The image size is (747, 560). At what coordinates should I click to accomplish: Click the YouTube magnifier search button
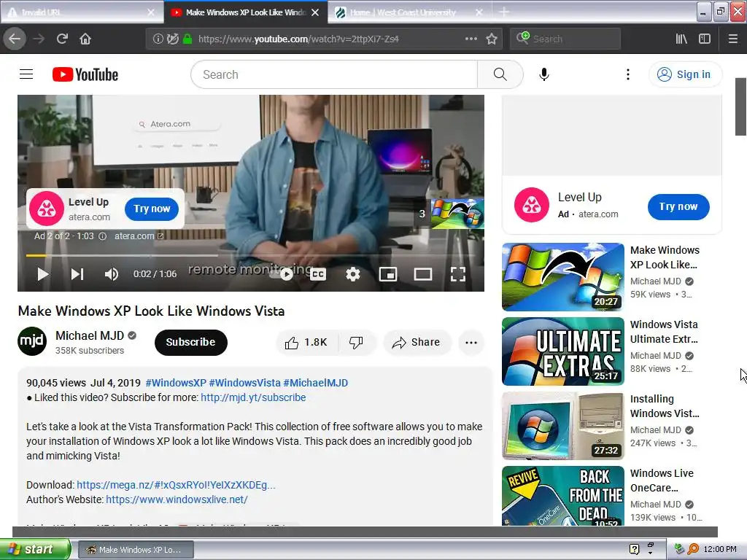tap(500, 74)
